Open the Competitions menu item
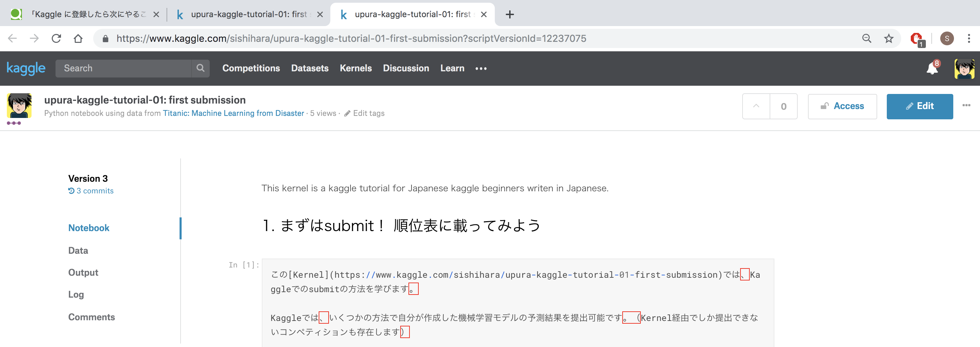Image resolution: width=980 pixels, height=347 pixels. tap(251, 68)
